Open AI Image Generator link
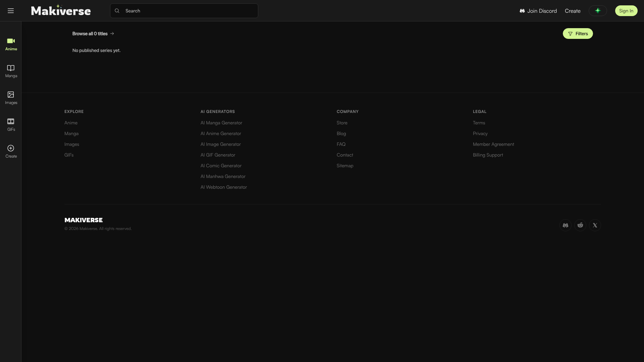This screenshot has height=362, width=644. click(221, 144)
